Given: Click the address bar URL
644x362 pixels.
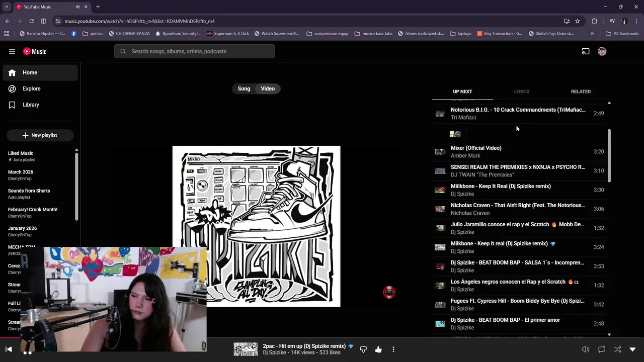Looking at the screenshot, I should pyautogui.click(x=140, y=21).
